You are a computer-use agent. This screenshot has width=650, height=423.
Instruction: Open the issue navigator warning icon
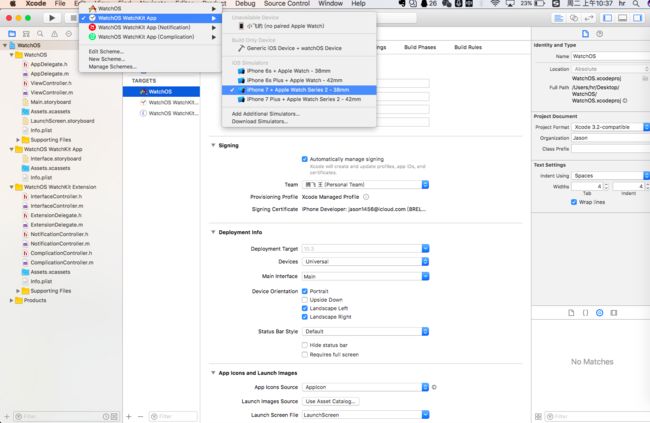pyautogui.click(x=54, y=34)
